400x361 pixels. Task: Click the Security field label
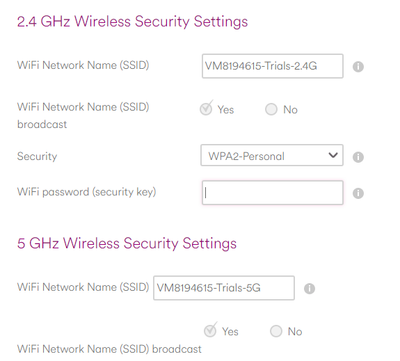37,156
